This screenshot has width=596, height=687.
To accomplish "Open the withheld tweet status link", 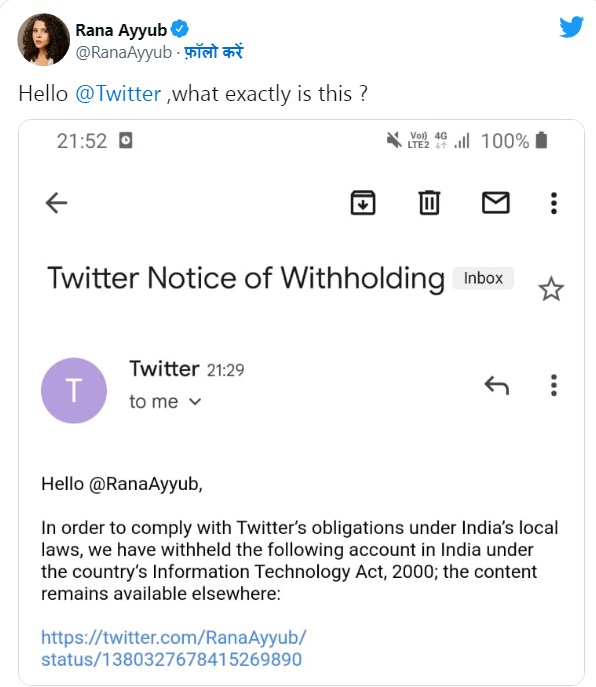I will (174, 648).
